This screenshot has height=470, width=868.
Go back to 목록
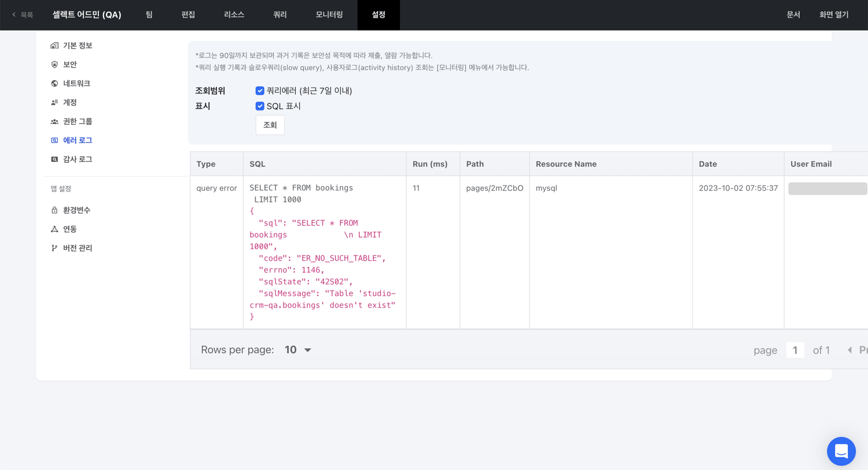[23, 15]
